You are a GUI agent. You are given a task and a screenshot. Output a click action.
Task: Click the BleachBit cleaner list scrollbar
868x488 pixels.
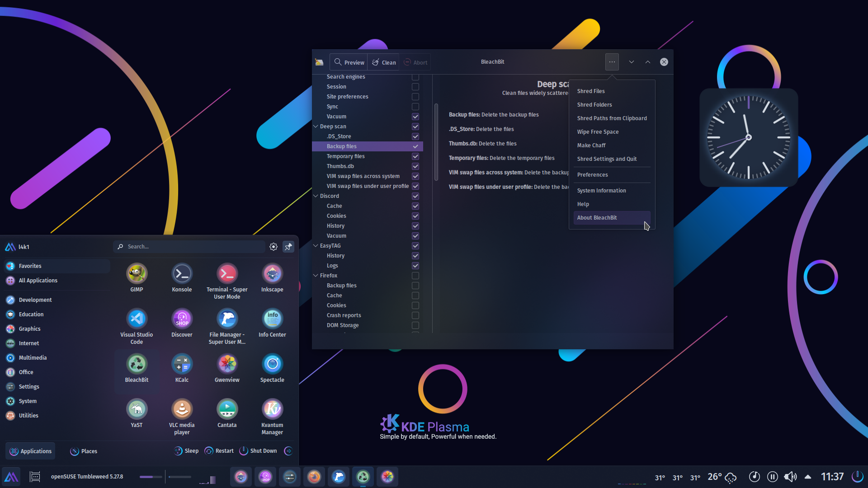click(x=436, y=142)
